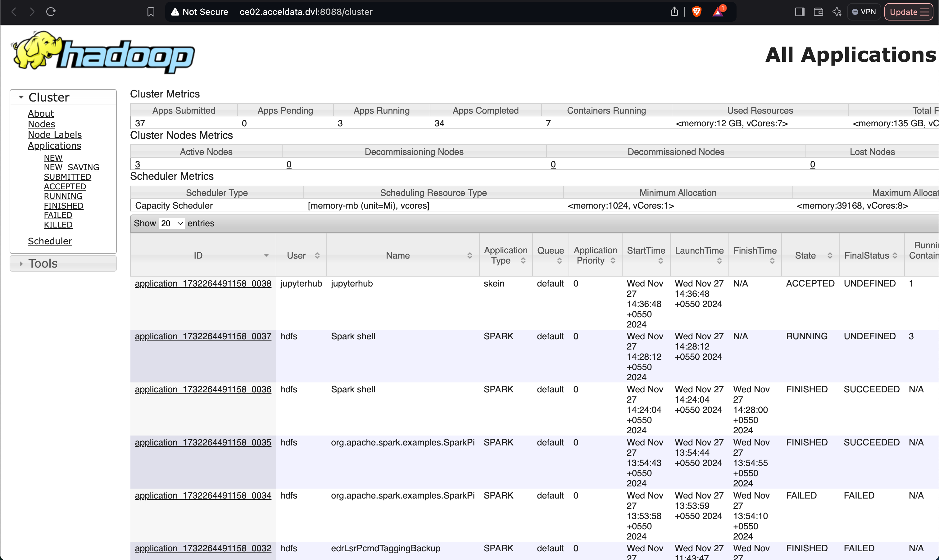This screenshot has width=939, height=560.
Task: Open application_1732264491158_0038 details
Action: pos(203,284)
